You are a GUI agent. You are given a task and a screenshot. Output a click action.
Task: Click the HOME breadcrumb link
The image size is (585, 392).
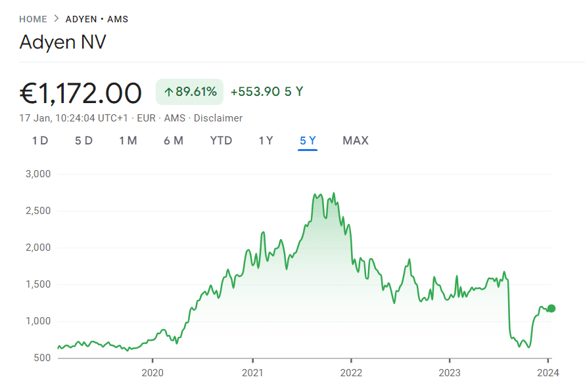click(x=33, y=19)
